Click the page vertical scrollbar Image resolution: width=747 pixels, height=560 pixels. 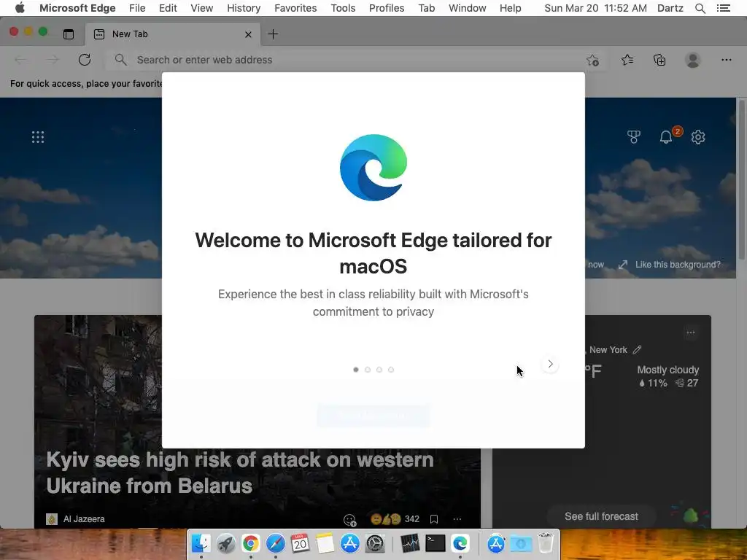[741, 179]
